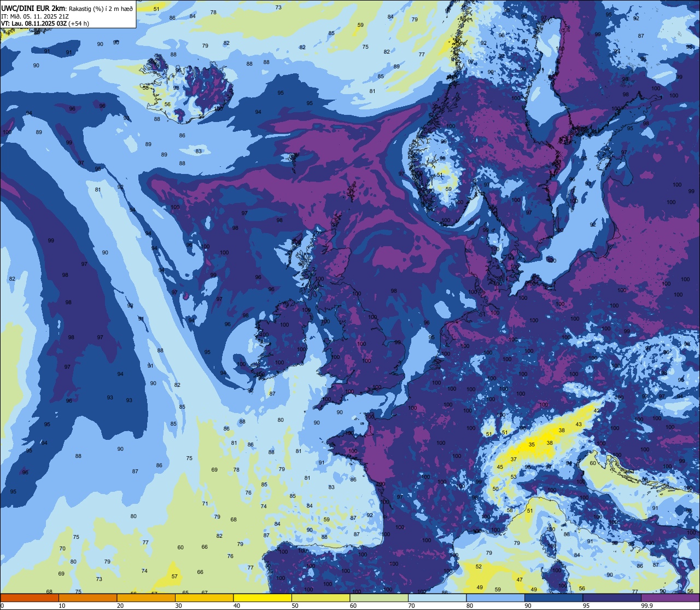
Task: Click the 'Rakastig (%) í 2 m hæð' label
Action: [x=100, y=8]
